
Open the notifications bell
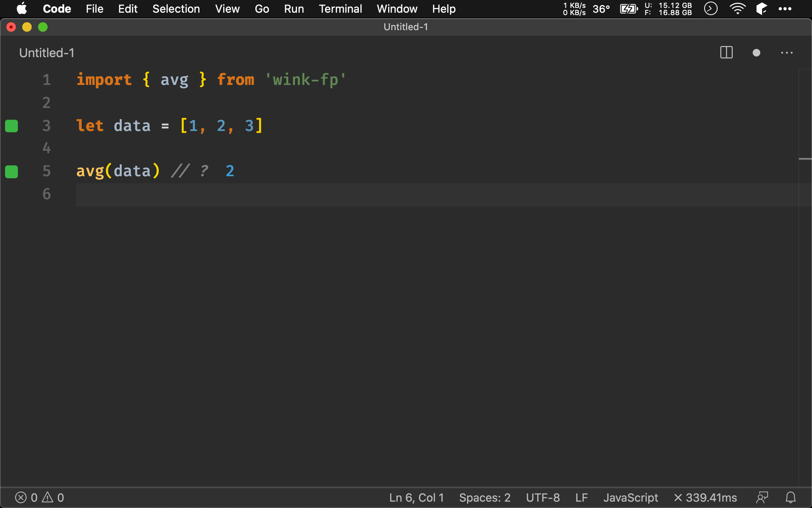pyautogui.click(x=791, y=497)
